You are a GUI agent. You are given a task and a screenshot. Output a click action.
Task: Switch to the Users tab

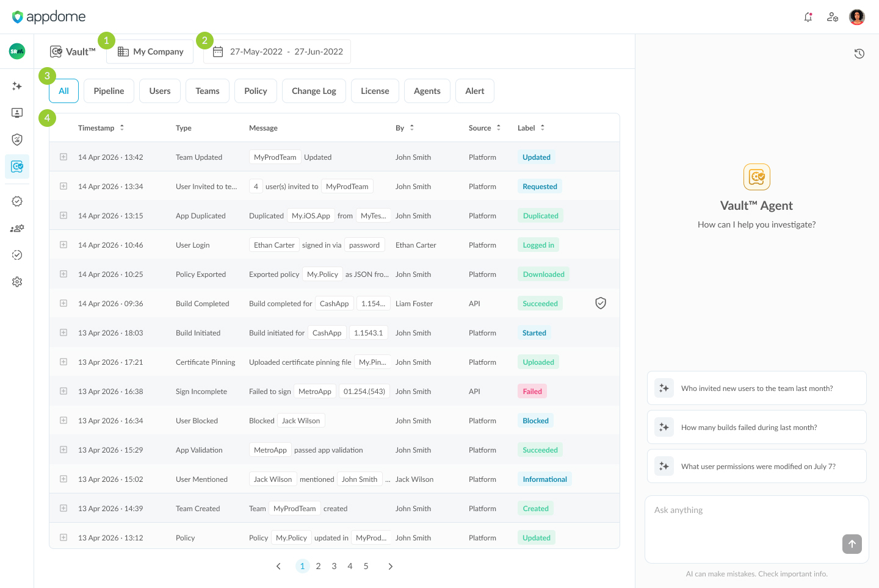(x=160, y=91)
